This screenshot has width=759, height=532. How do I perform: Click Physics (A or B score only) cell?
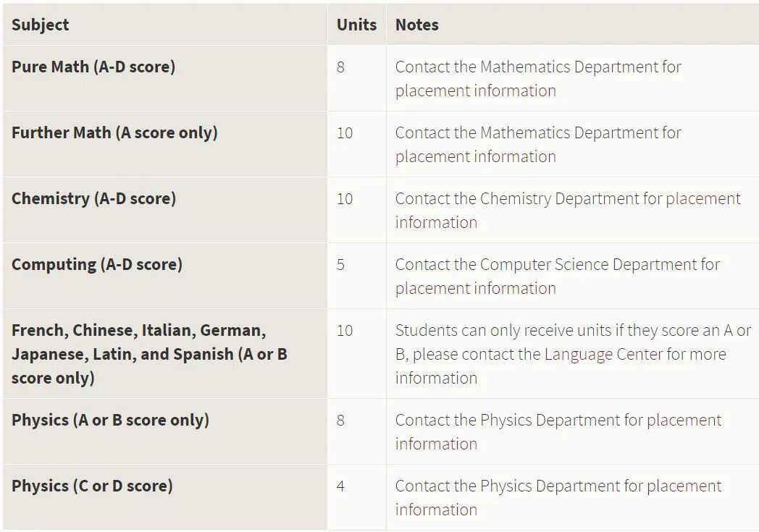click(x=110, y=420)
